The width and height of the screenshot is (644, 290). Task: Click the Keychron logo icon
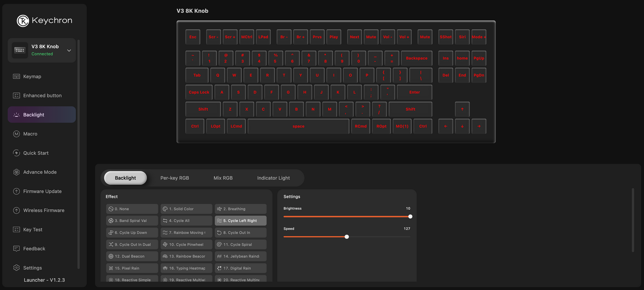coord(23,21)
